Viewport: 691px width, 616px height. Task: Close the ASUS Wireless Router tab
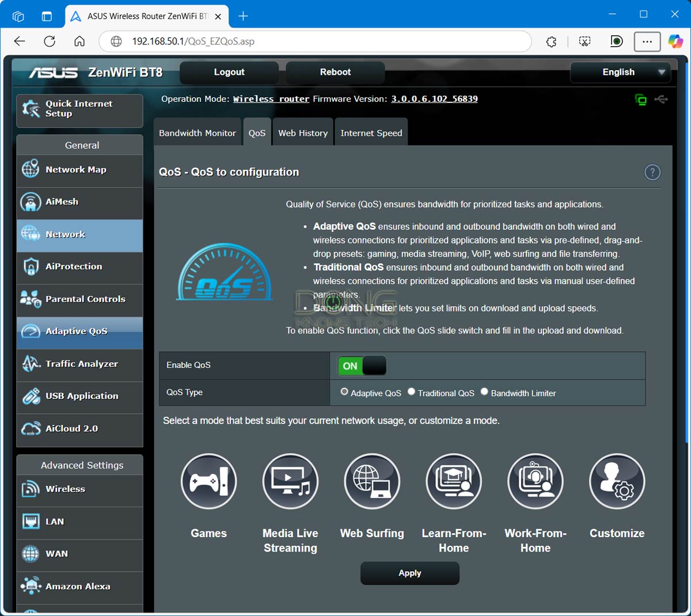click(218, 17)
